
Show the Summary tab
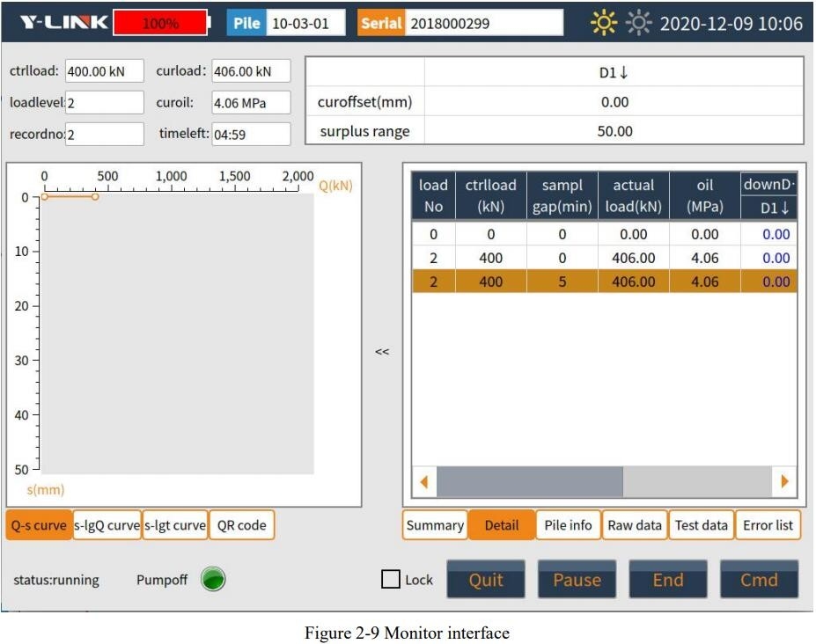pyautogui.click(x=435, y=525)
